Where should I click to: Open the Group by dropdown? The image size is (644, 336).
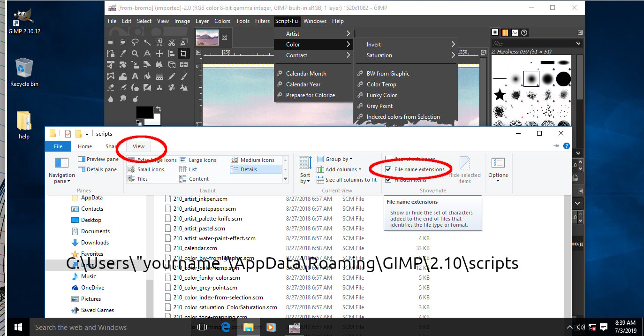click(x=335, y=159)
